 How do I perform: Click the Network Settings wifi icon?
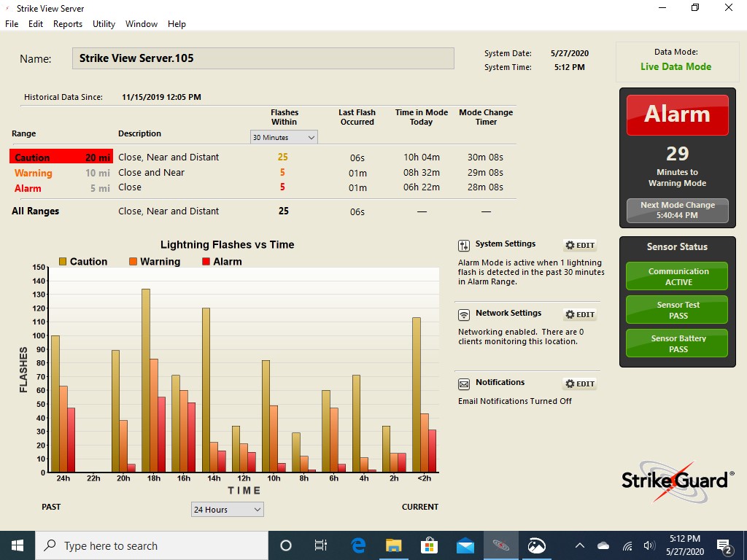click(x=464, y=315)
